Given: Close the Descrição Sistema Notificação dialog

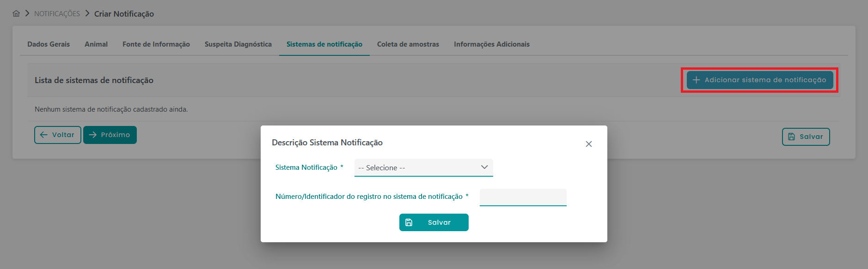Looking at the screenshot, I should tap(588, 144).
